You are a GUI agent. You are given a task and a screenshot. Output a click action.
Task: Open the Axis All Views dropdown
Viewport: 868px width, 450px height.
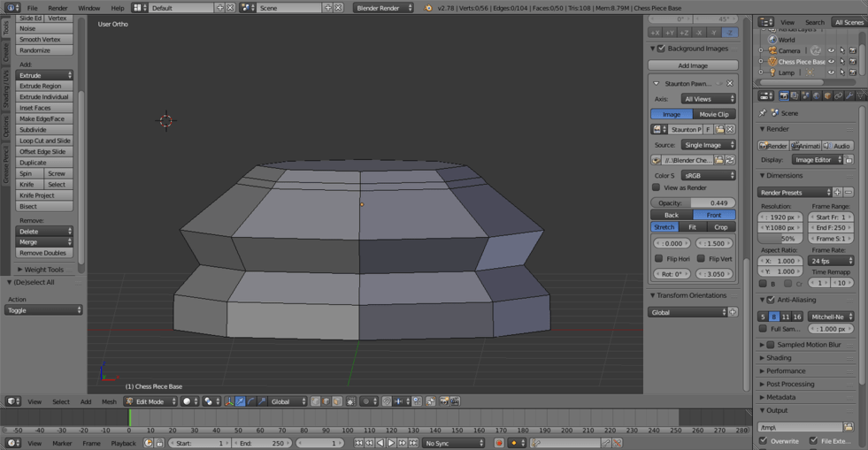point(708,99)
